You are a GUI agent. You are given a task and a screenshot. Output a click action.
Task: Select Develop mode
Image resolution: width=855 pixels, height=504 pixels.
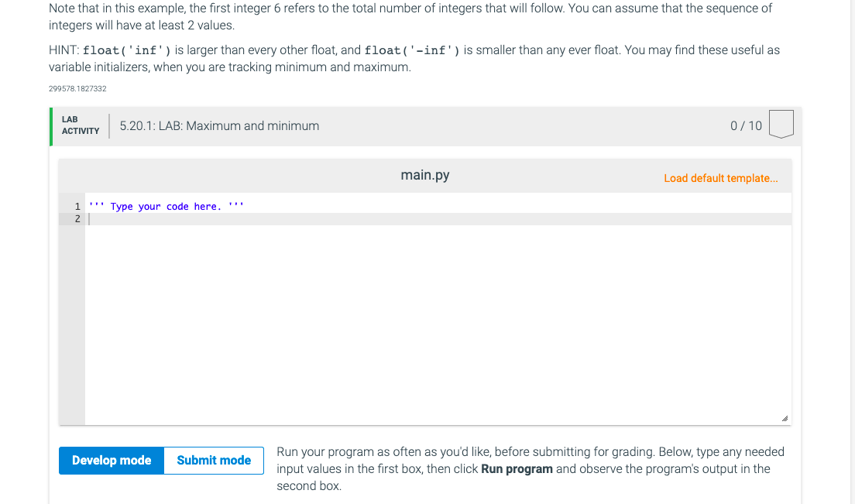coord(111,460)
